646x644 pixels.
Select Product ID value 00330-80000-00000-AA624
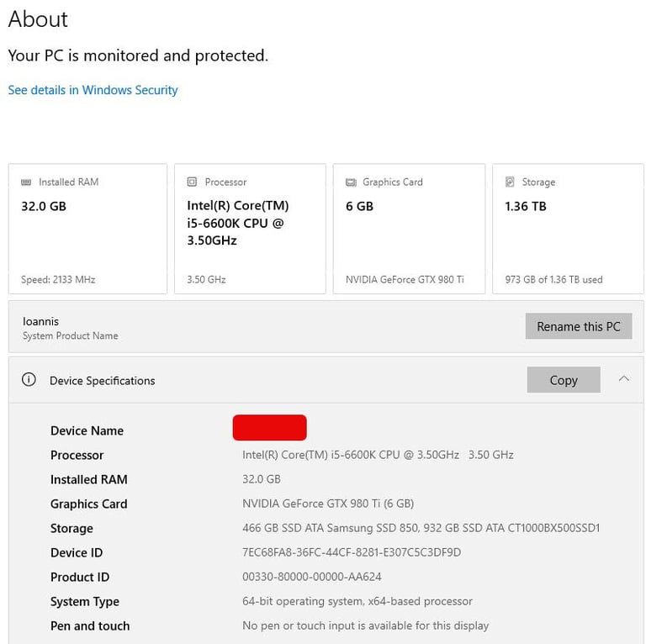pyautogui.click(x=311, y=577)
